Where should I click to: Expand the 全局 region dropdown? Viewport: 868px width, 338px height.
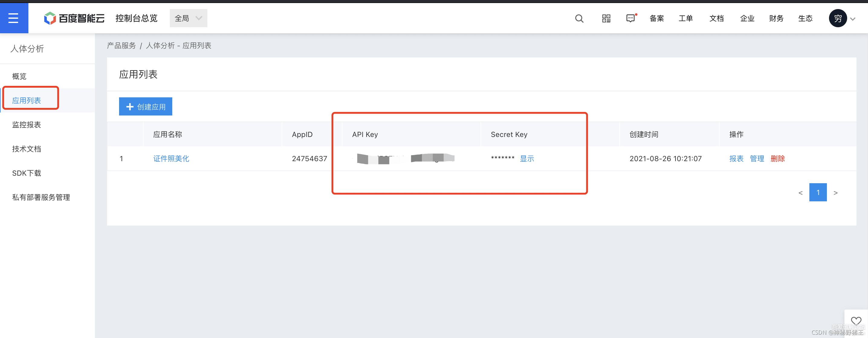[x=188, y=18]
